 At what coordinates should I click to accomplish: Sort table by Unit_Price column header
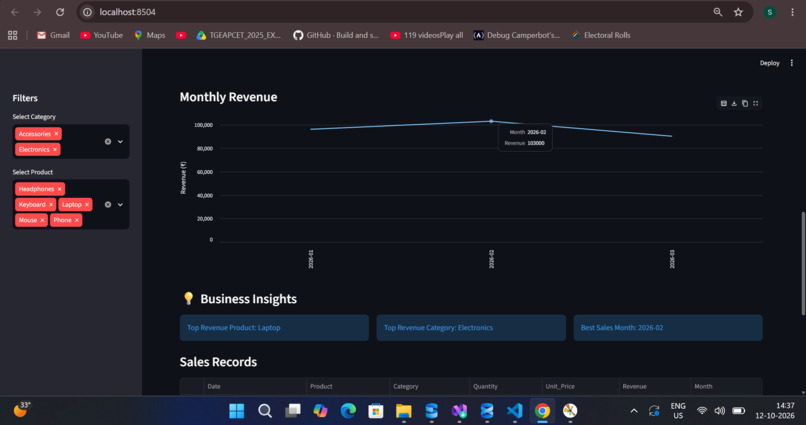[580, 386]
